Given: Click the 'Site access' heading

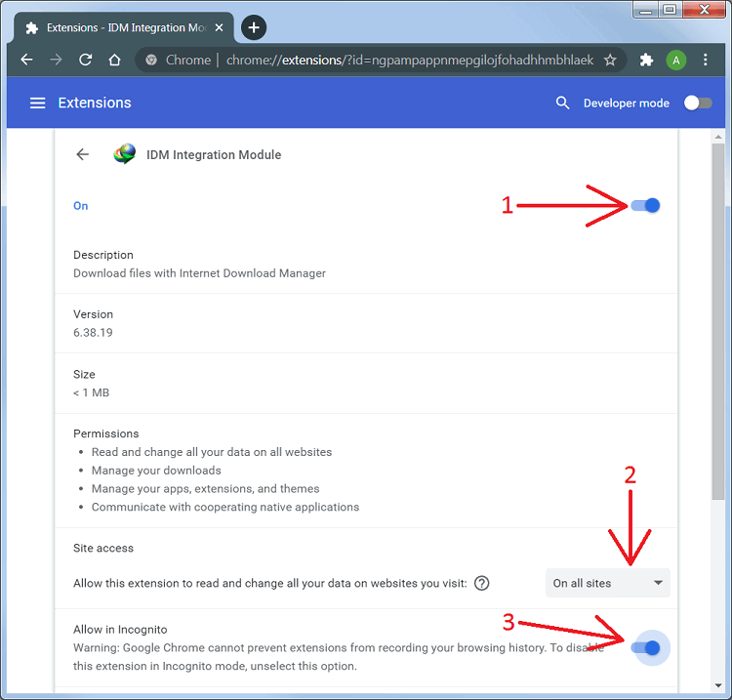Looking at the screenshot, I should 103,549.
